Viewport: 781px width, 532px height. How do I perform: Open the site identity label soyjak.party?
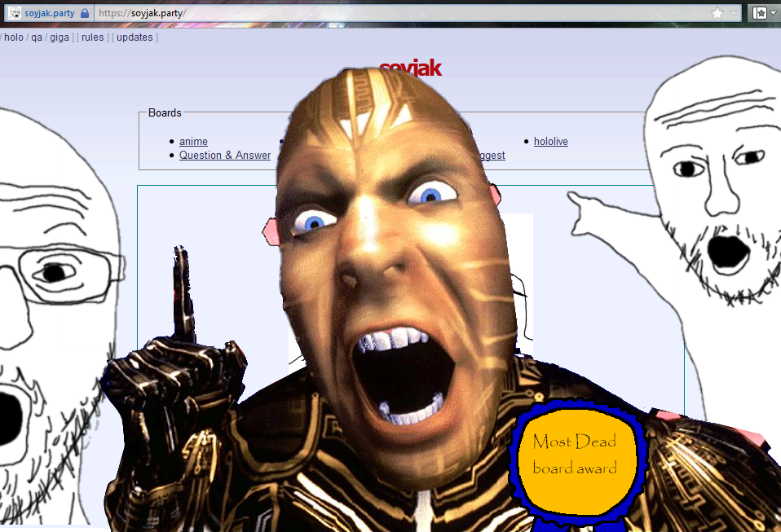tap(49, 13)
